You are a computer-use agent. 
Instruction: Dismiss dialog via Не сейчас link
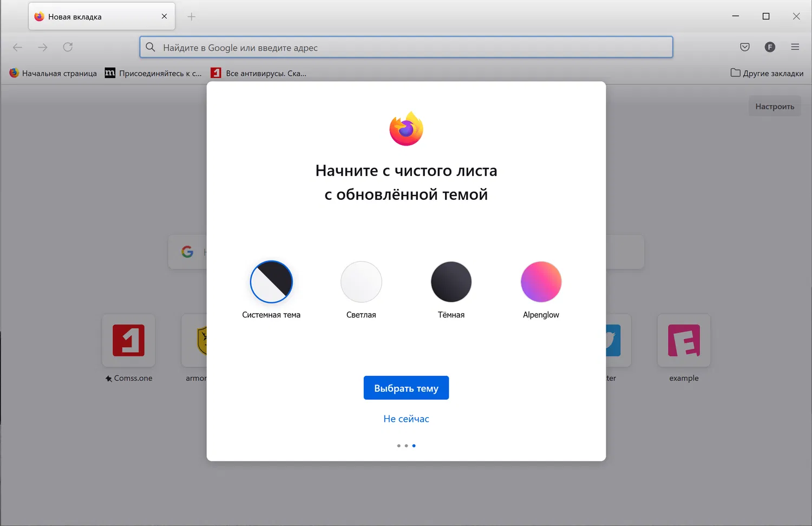[x=406, y=419]
